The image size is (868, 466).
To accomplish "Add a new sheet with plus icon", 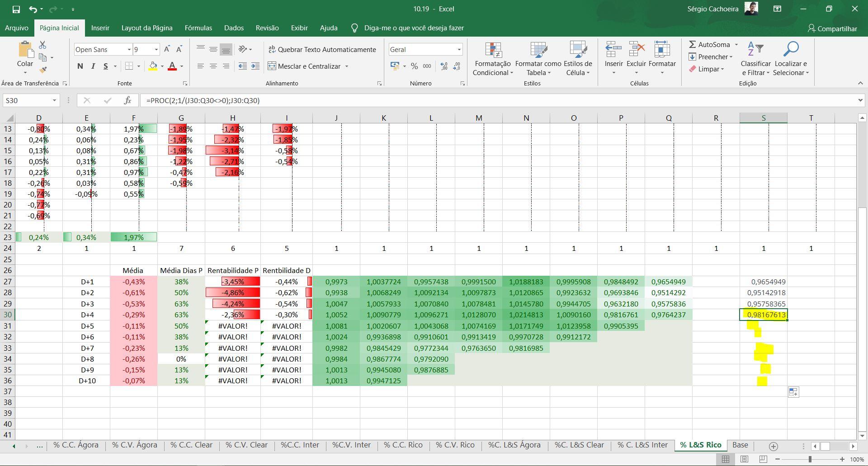I will point(774,446).
